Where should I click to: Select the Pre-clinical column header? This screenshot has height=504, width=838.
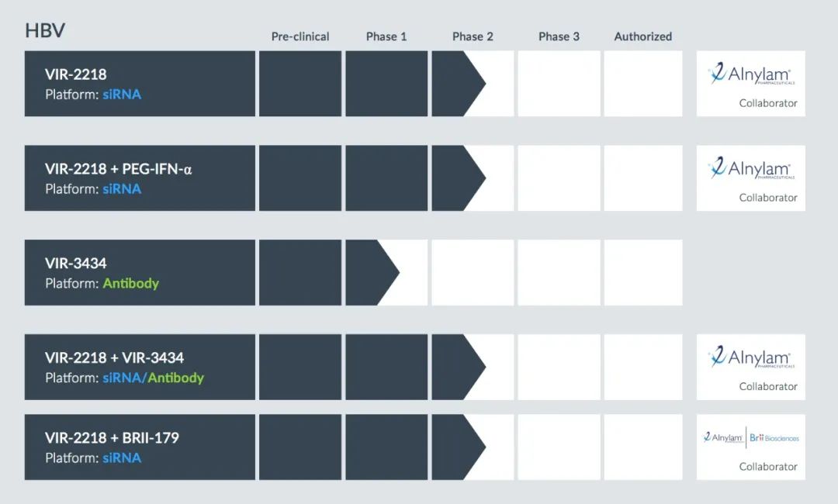(300, 36)
